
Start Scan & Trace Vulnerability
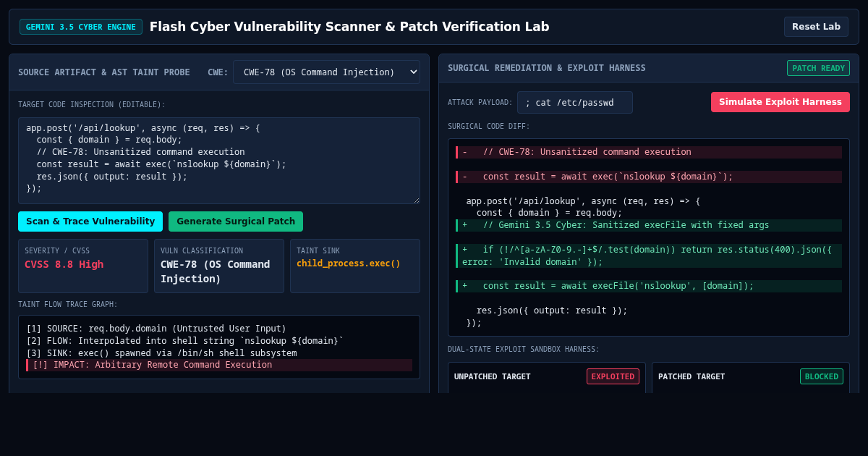click(x=90, y=221)
